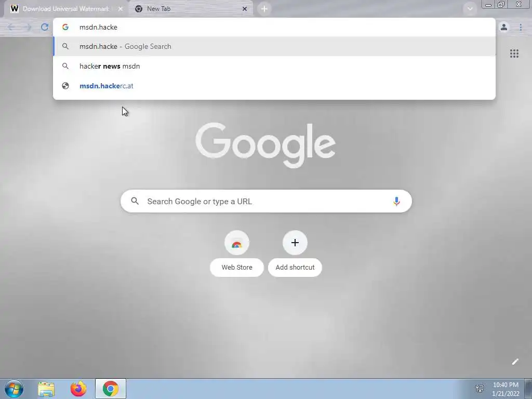The height and width of the screenshot is (399, 532).
Task: Click the address bar text msdn.hacke
Action: (x=98, y=27)
